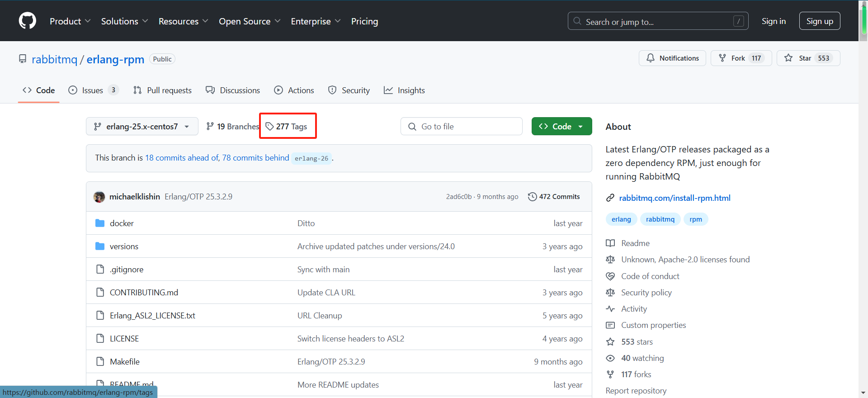The image size is (868, 398).
Task: Click the Fork icon button
Action: (722, 58)
